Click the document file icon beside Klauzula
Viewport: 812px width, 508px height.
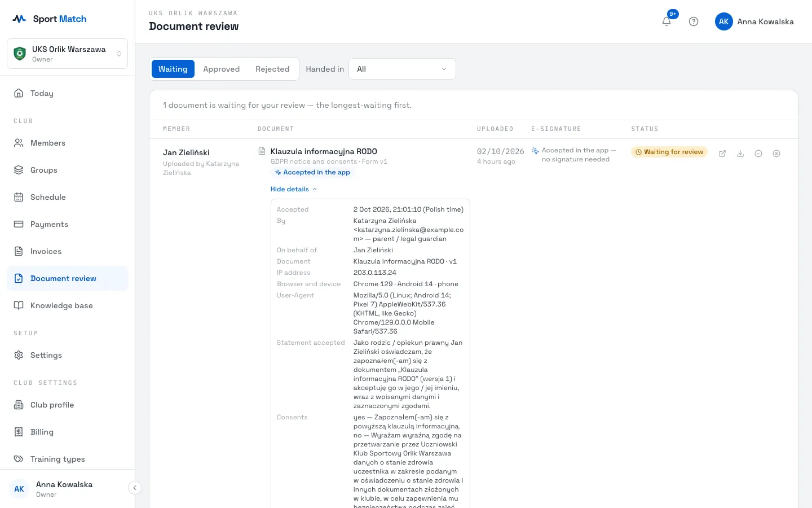coord(262,151)
